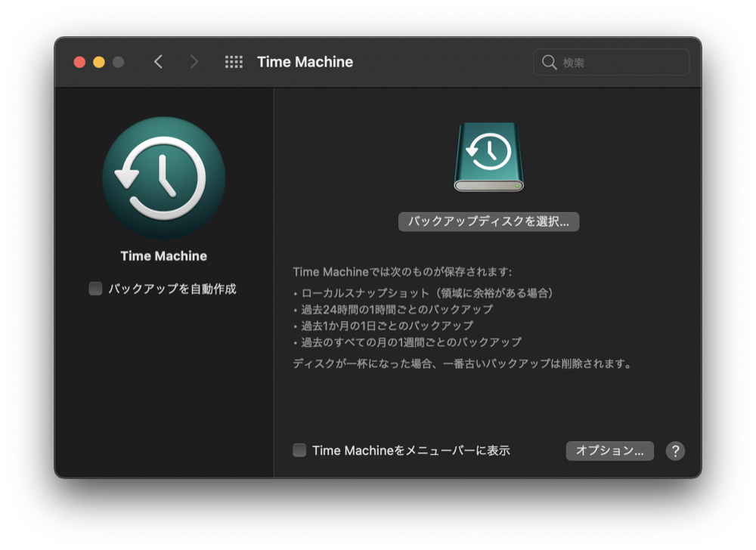
Task: Toggle Time Machineをメニューバーに表示 checkbox
Action: (299, 450)
